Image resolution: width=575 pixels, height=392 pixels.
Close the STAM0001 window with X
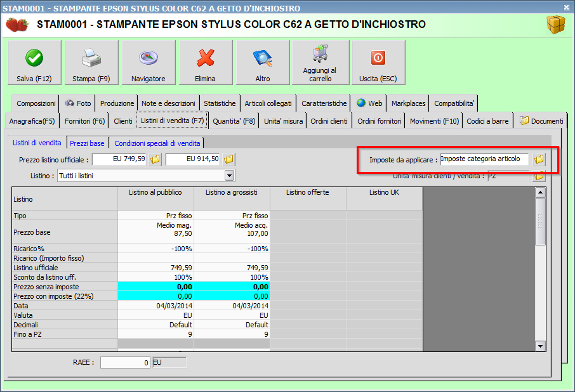(x=566, y=7)
